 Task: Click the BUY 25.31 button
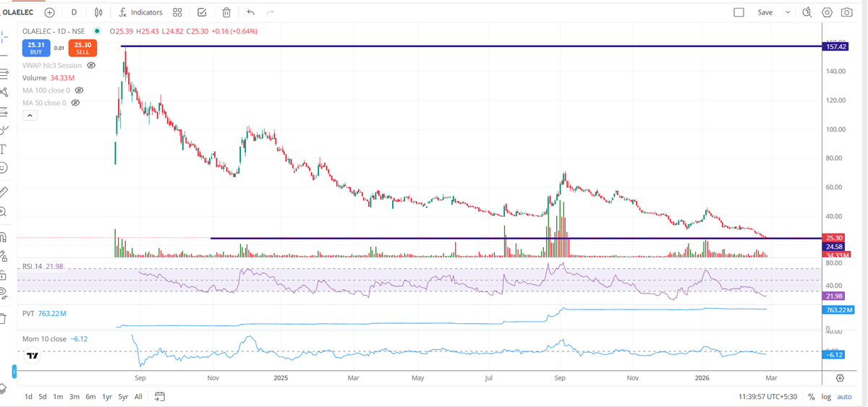pos(36,48)
